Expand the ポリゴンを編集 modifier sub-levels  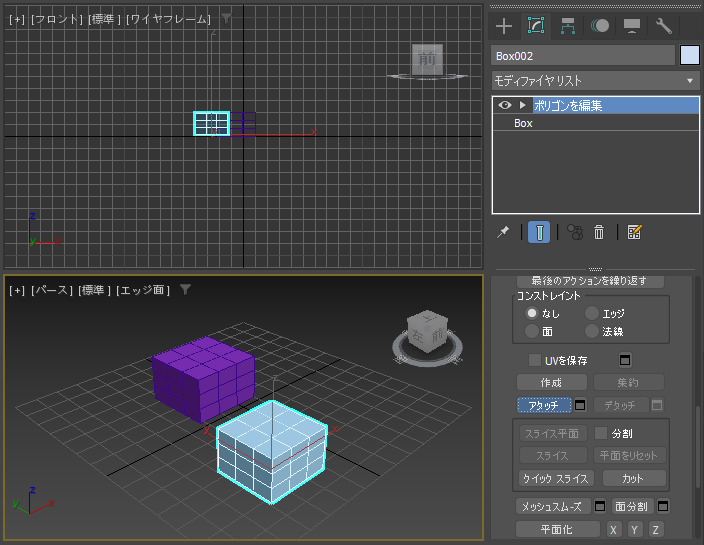click(x=522, y=105)
